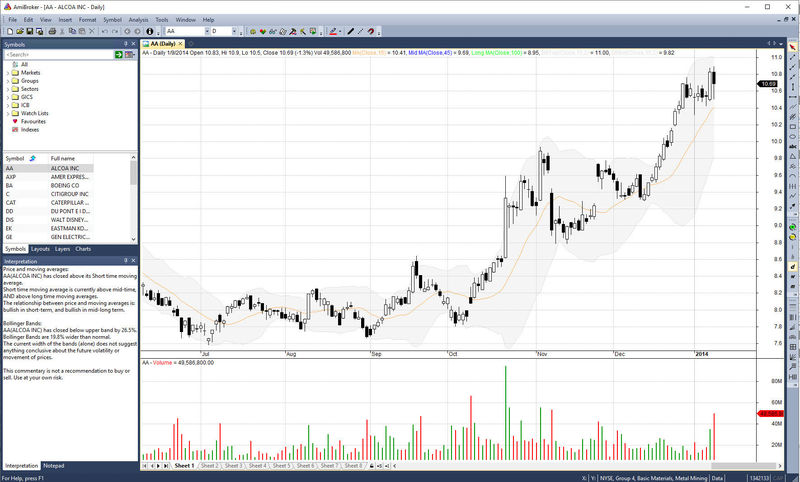This screenshot has width=800, height=482.
Task: Close the Symbols panel
Action: coord(134,44)
